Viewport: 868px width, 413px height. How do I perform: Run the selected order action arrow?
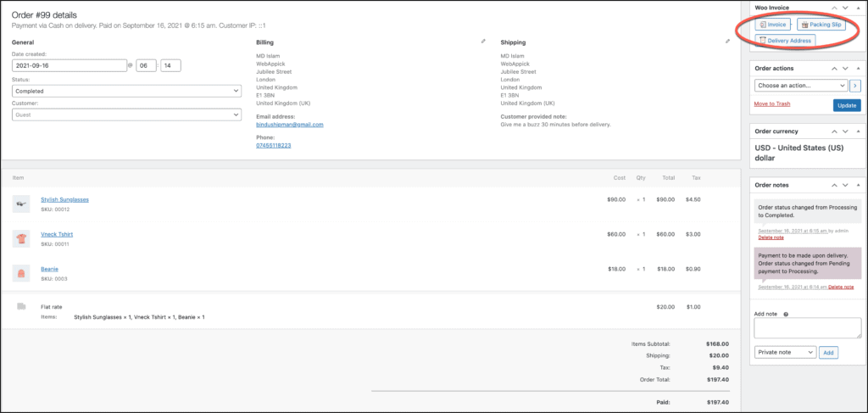tap(855, 86)
